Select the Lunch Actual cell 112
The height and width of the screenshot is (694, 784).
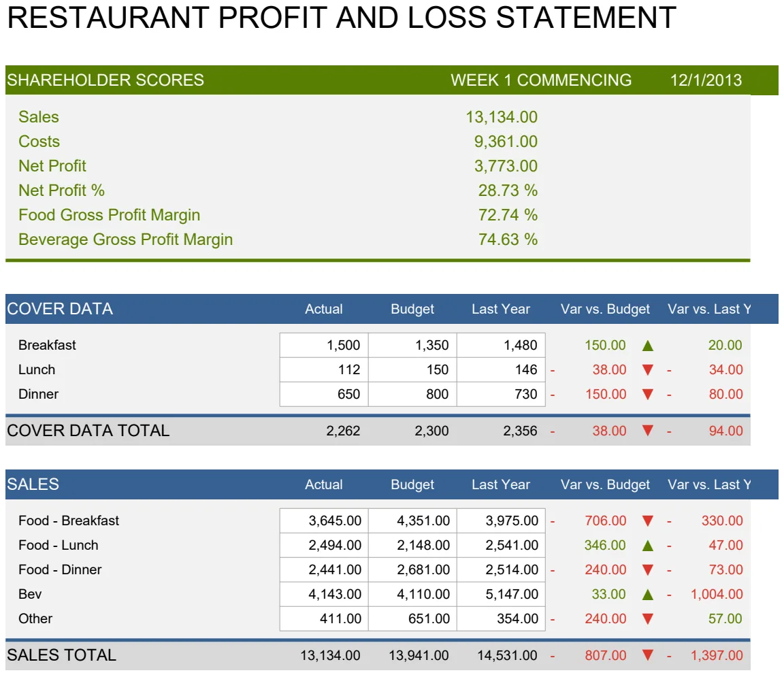(324, 369)
